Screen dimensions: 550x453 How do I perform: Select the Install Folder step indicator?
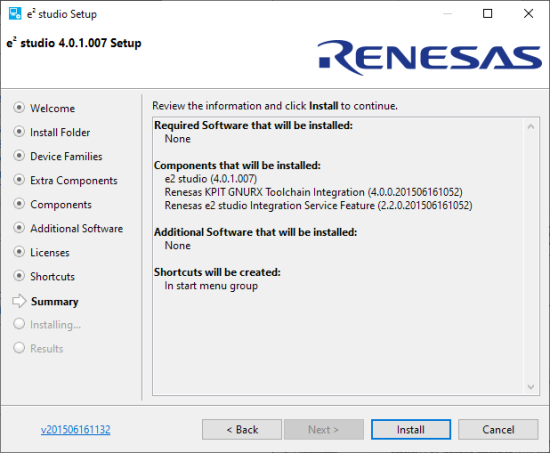19,132
